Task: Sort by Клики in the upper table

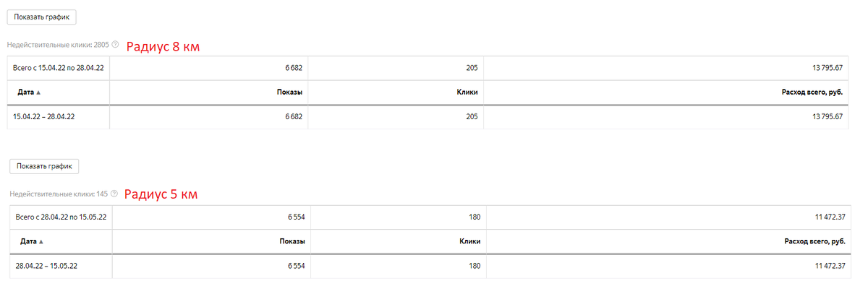Action: [468, 92]
